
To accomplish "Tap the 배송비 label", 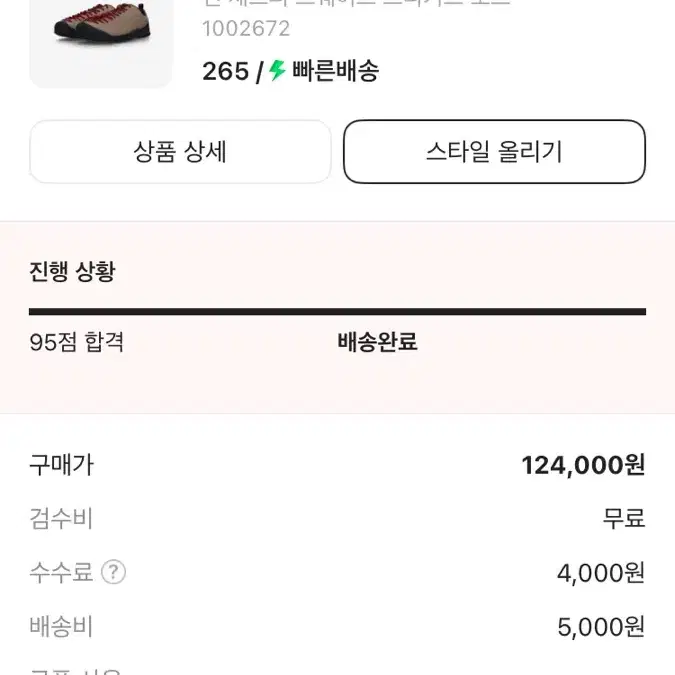I will (61, 626).
